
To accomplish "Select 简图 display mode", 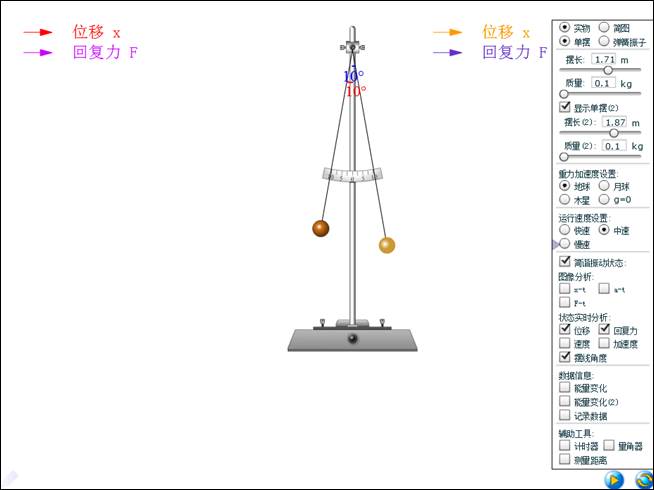I will (x=603, y=27).
